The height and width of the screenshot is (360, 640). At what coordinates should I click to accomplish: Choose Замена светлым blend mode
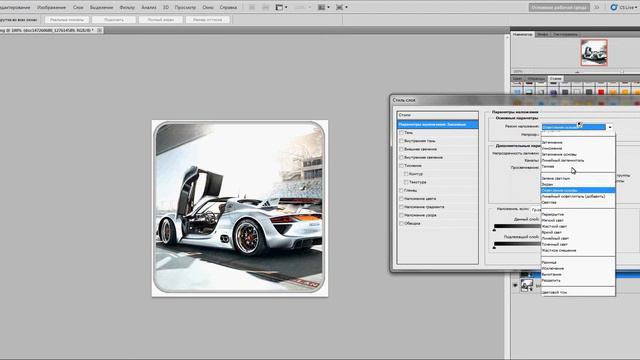[578, 178]
